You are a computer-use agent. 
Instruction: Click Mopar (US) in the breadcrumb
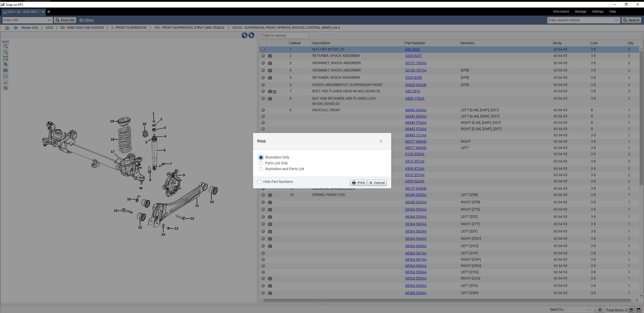click(x=30, y=28)
